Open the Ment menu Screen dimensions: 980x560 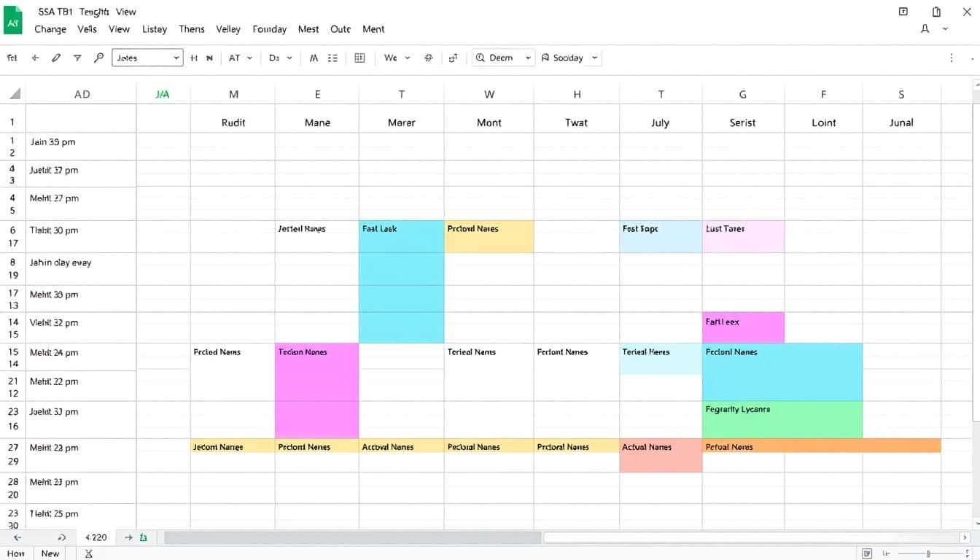pos(373,29)
